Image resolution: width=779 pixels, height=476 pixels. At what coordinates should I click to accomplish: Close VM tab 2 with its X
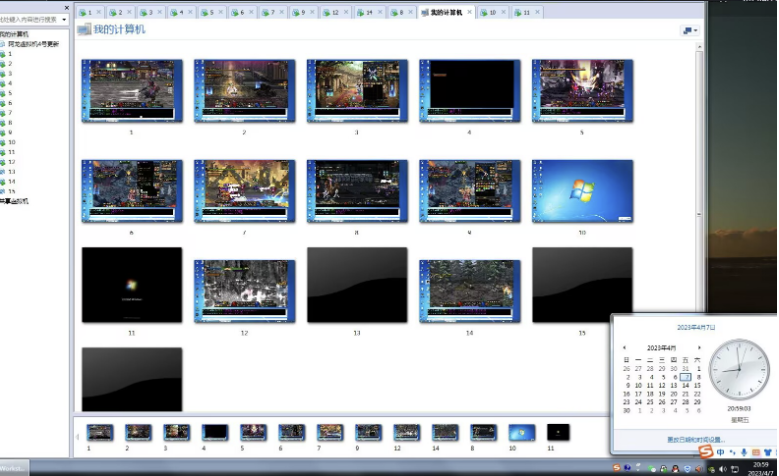click(x=129, y=12)
